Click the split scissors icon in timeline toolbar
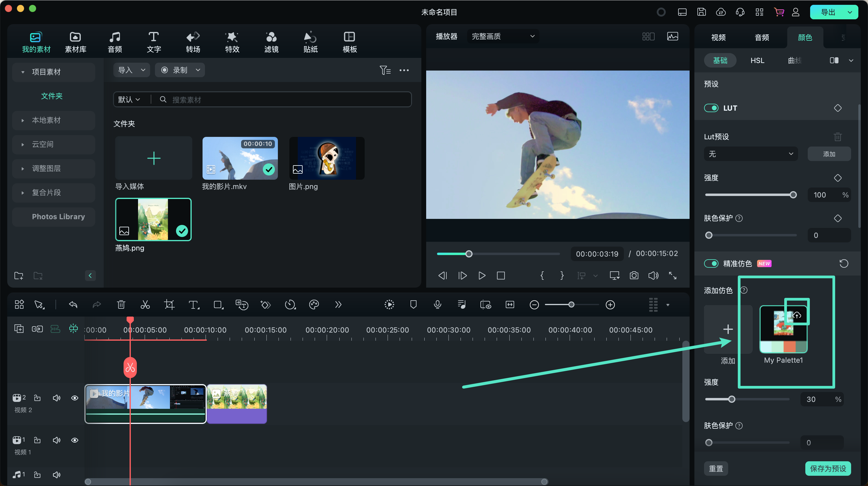868x486 pixels. pyautogui.click(x=145, y=305)
